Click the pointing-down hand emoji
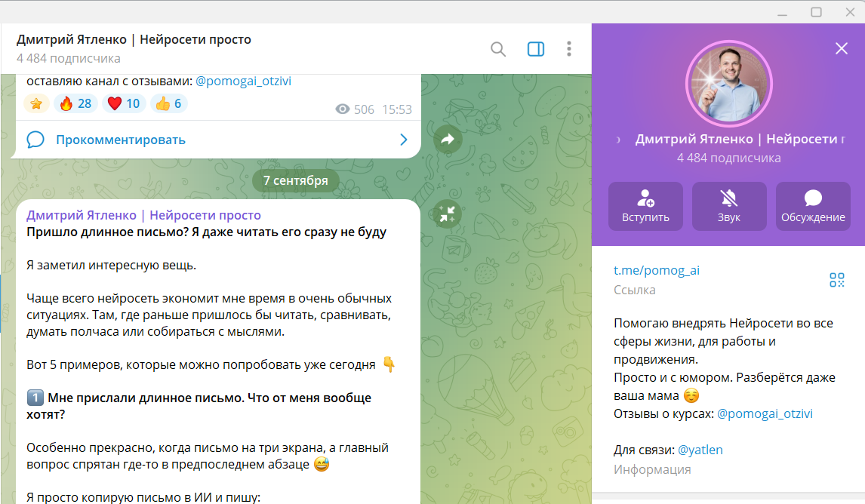The image size is (865, 504). click(x=389, y=364)
